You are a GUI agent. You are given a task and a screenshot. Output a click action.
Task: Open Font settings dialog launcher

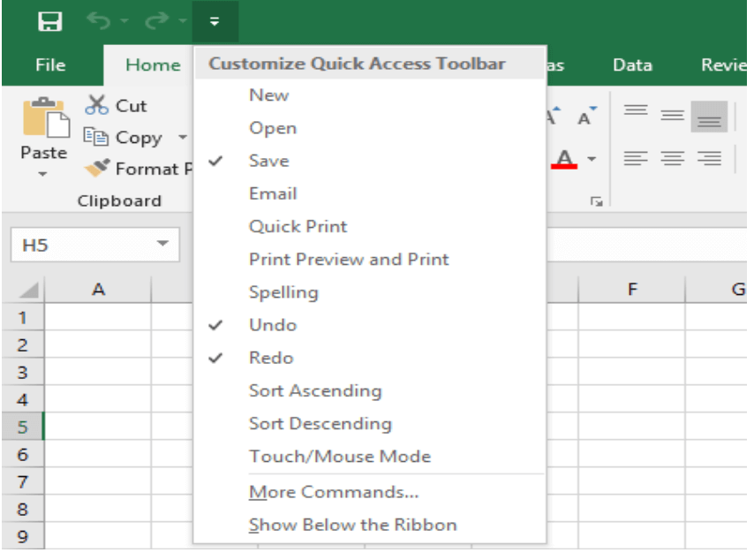click(x=596, y=201)
